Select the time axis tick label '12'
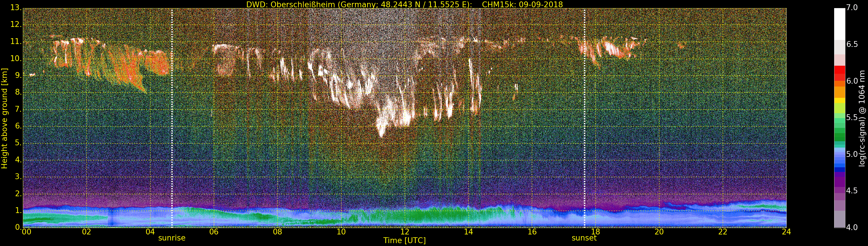The image size is (868, 246). (x=405, y=232)
